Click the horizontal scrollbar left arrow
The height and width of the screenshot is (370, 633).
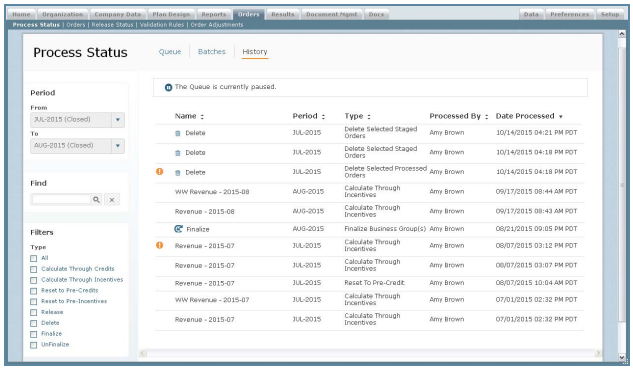(143, 353)
